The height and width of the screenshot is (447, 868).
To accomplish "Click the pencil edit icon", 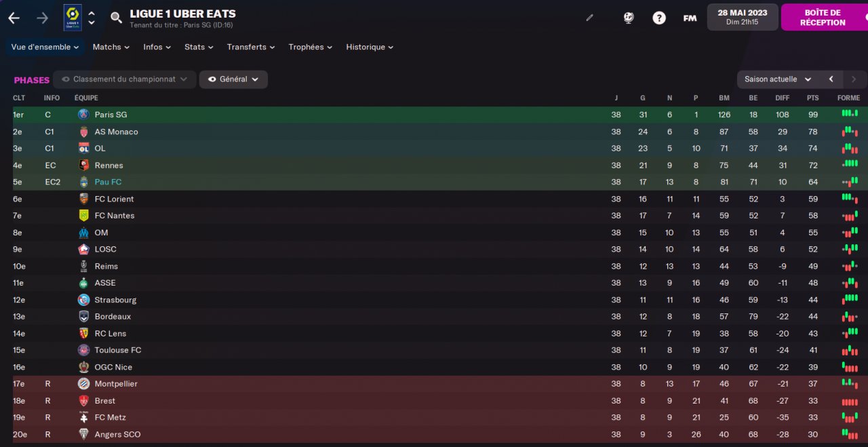I will (x=589, y=18).
